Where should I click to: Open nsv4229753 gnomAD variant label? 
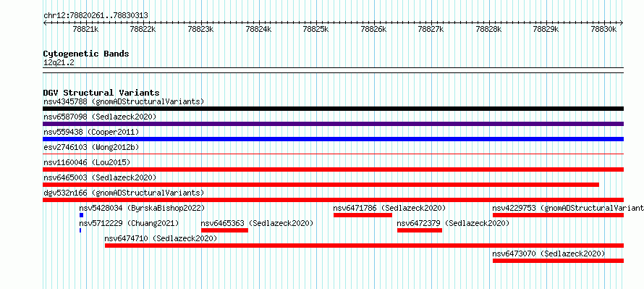point(568,208)
